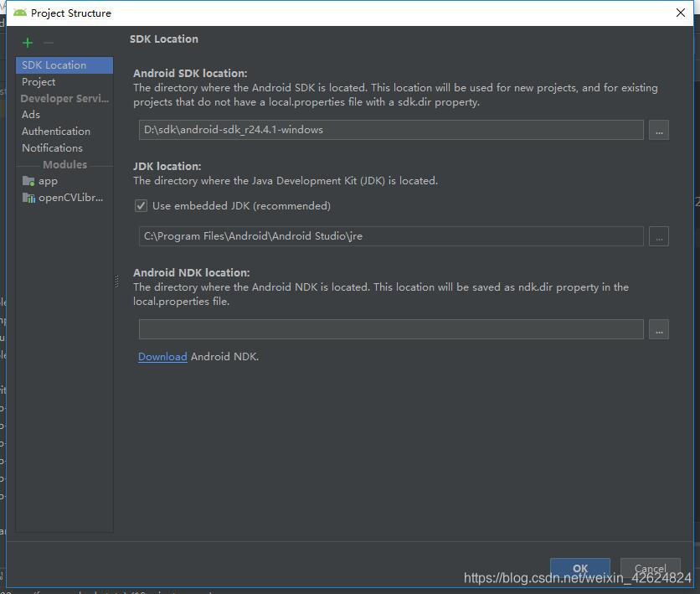Click the green plus add module icon

28,43
